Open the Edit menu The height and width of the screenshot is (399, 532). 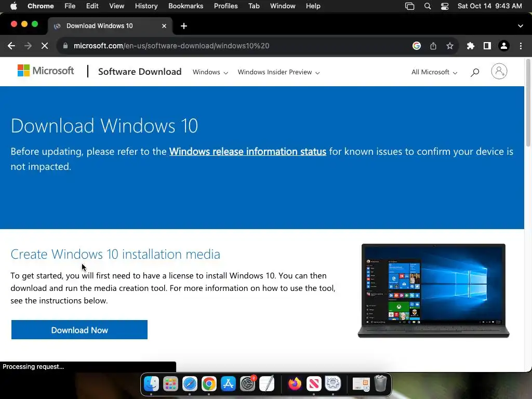coord(92,6)
